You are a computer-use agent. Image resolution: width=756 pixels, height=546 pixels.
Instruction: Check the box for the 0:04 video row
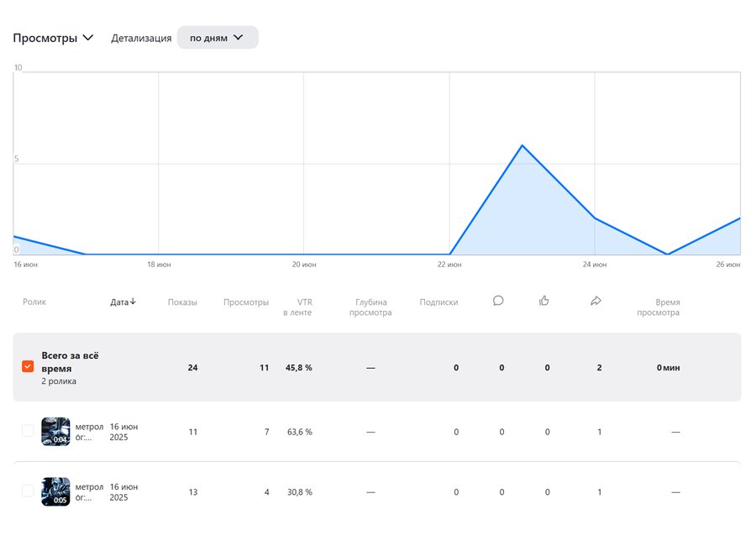[28, 431]
